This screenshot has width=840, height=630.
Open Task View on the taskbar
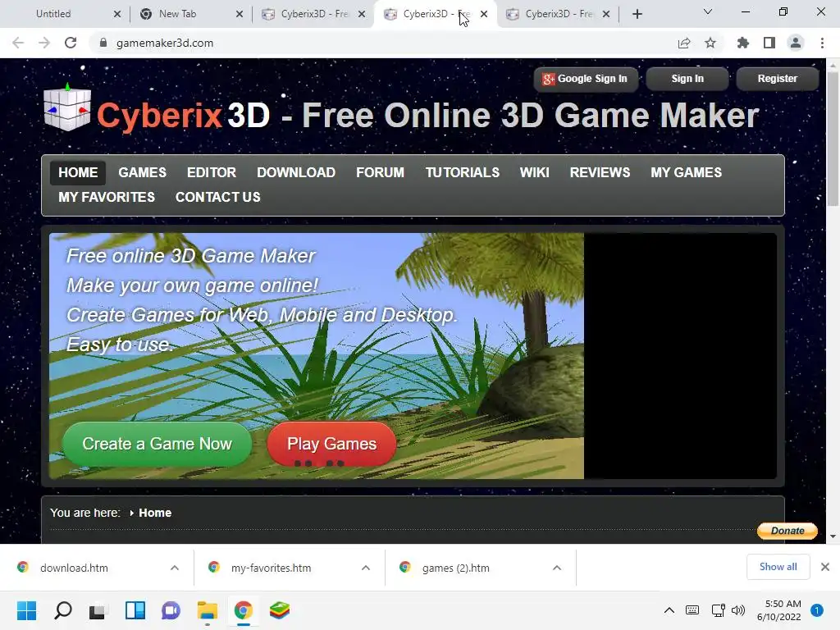point(98,610)
